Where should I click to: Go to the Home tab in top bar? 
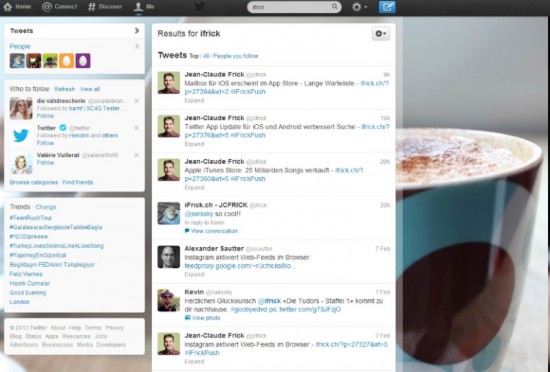[17, 6]
